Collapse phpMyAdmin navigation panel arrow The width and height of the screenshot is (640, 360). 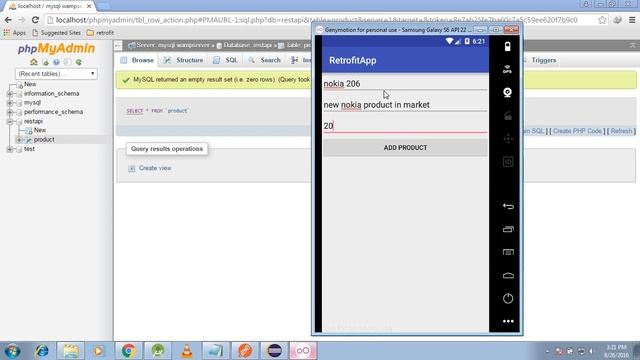118,46
